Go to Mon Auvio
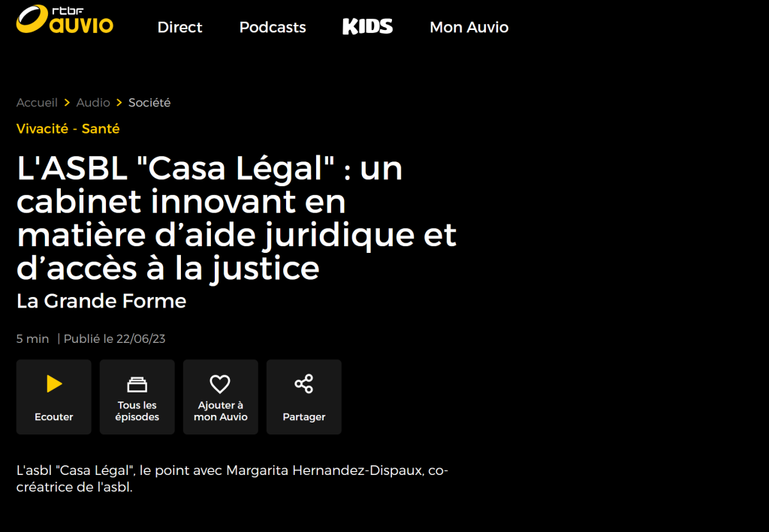This screenshot has width=769, height=532. point(469,28)
